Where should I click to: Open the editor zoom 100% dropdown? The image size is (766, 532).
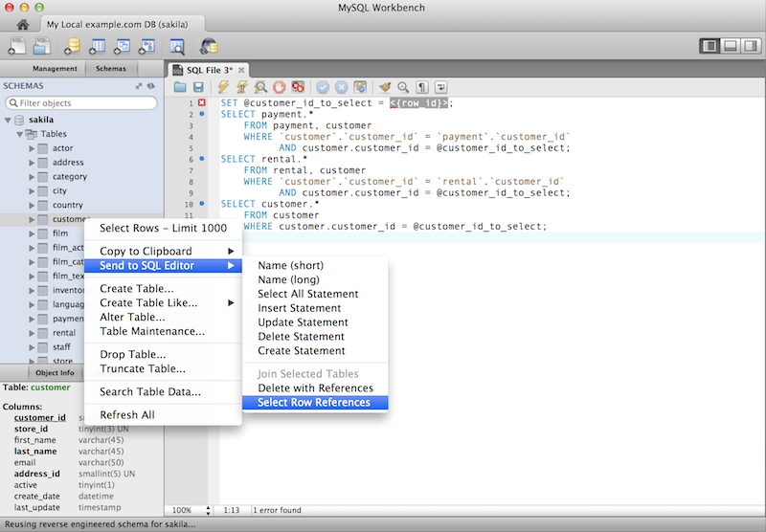click(x=191, y=511)
